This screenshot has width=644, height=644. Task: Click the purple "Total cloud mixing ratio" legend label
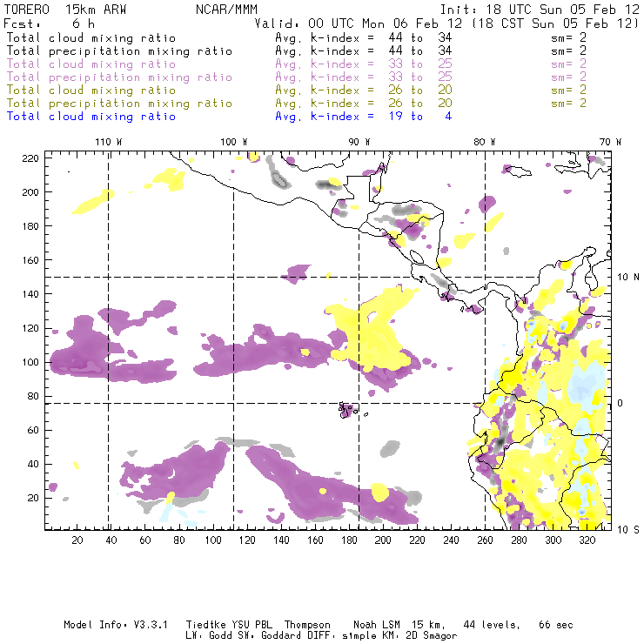[91, 64]
